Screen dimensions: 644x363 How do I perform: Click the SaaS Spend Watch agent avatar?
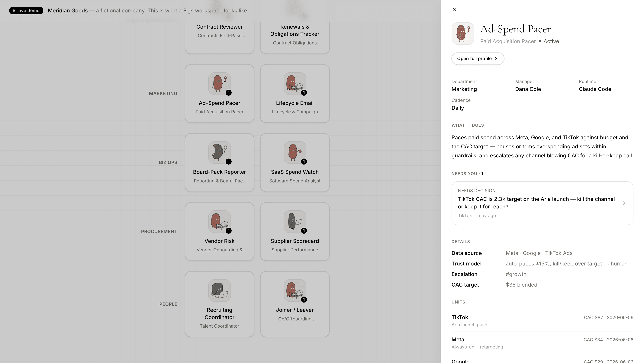[295, 153]
